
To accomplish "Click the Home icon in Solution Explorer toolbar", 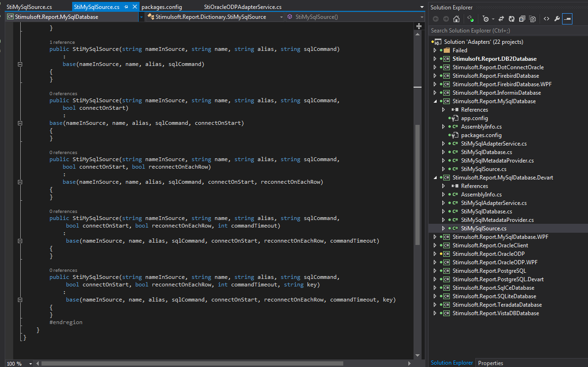I will tap(456, 19).
